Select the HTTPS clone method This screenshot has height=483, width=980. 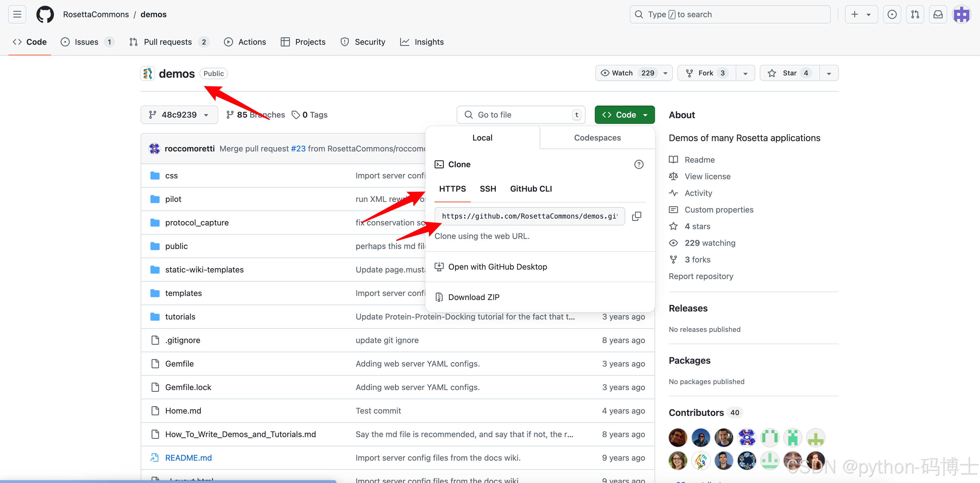point(452,189)
